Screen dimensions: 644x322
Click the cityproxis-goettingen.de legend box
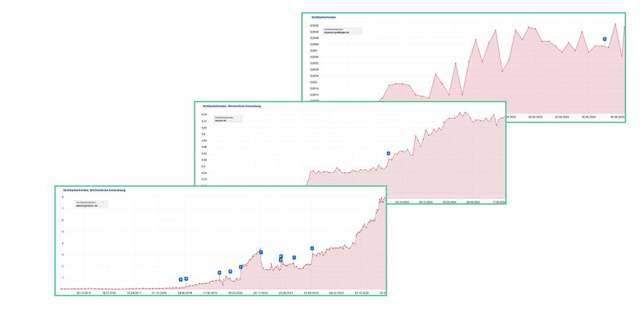click(342, 31)
